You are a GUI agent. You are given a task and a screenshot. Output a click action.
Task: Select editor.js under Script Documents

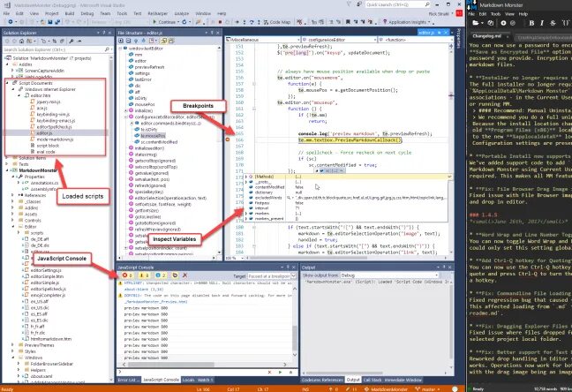(x=44, y=133)
